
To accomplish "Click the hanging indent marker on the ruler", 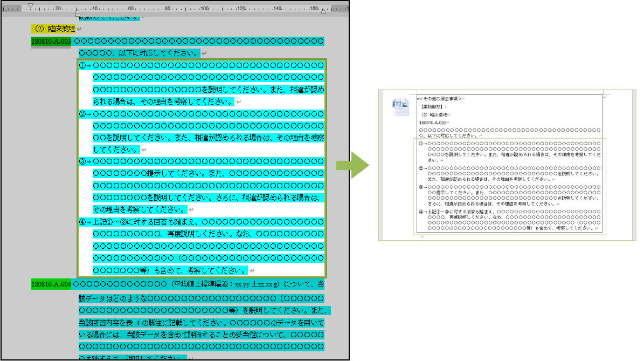I will point(78,11).
